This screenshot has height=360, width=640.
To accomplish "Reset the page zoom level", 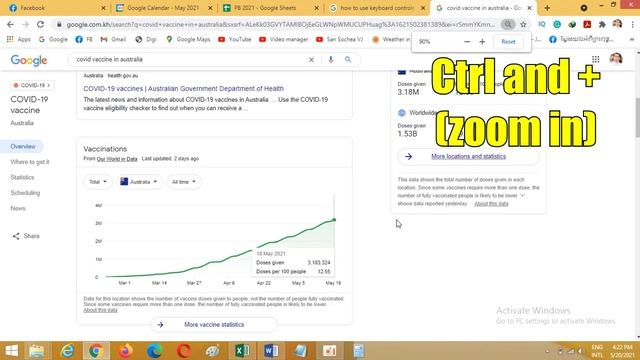I will [508, 42].
